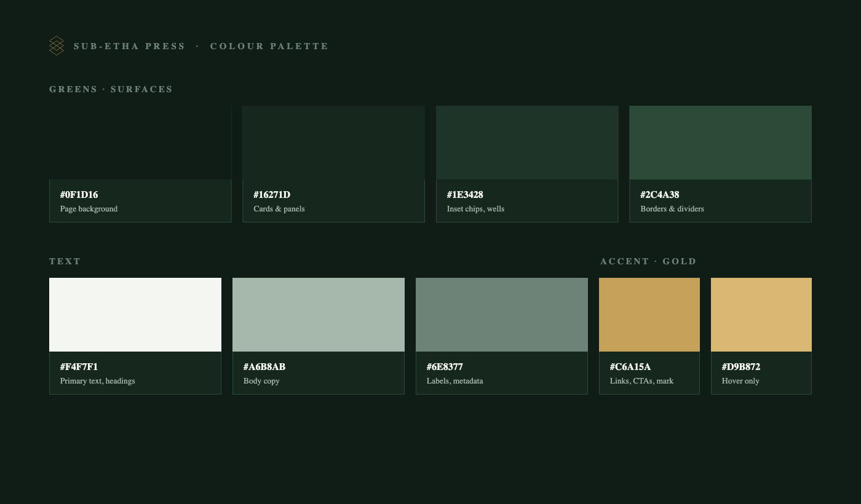This screenshot has width=861, height=504.
Task: Click the 'Borders & dividers' caption
Action: (672, 209)
